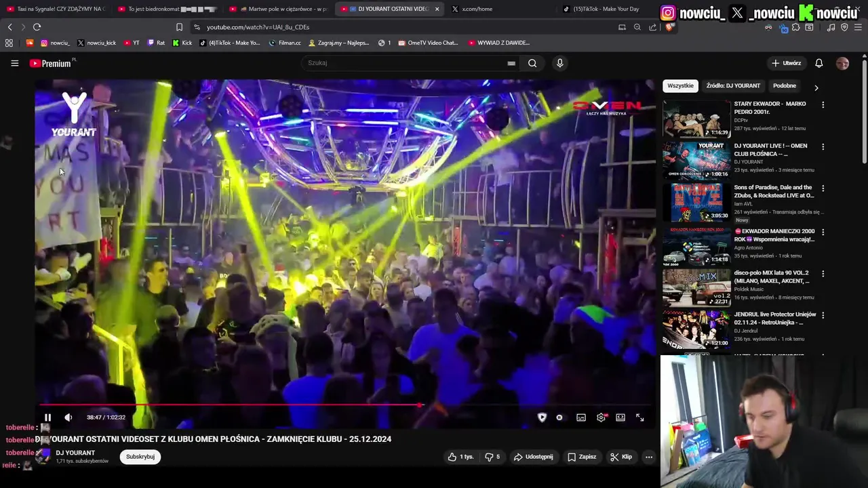
Task: Open STARY EKWADOR video thumbnail
Action: [x=696, y=119]
